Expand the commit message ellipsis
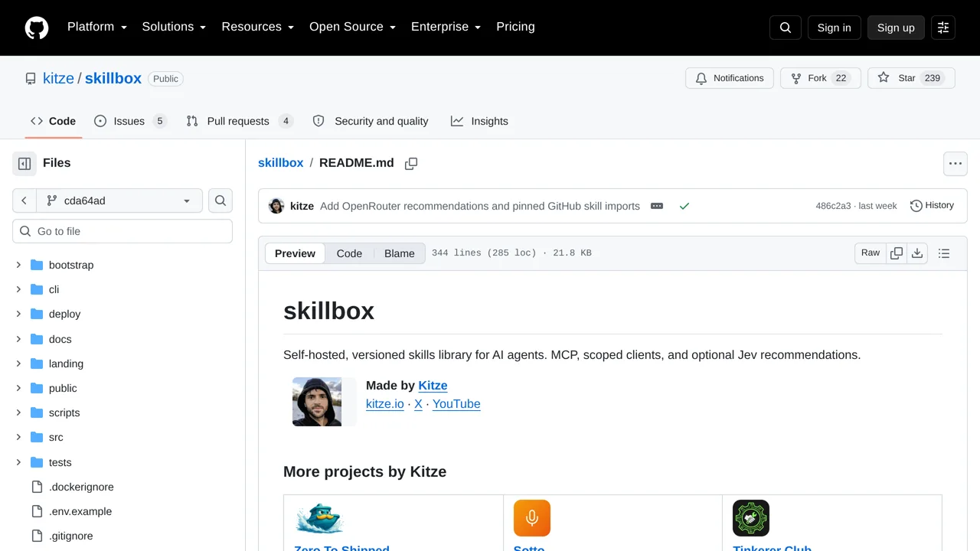The image size is (980, 551). coord(657,206)
